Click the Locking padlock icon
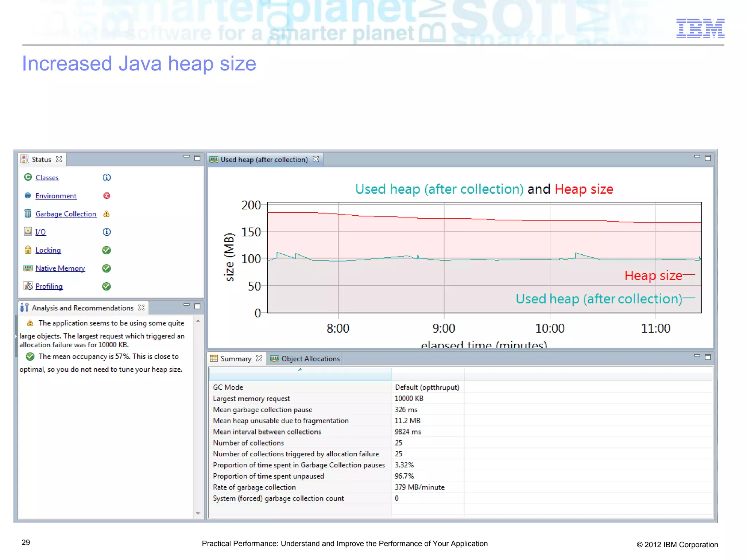Image resolution: width=747 pixels, height=560 pixels. click(x=28, y=250)
